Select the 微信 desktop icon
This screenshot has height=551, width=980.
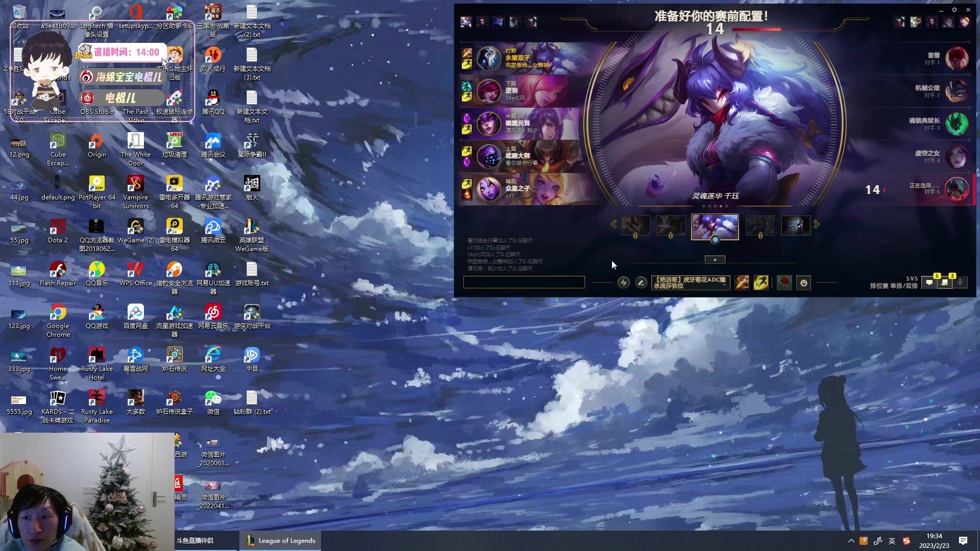point(213,402)
